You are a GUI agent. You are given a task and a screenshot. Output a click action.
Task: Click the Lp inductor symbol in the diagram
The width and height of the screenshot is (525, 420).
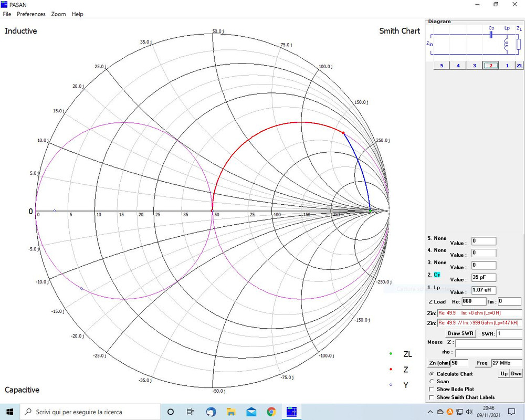506,45
